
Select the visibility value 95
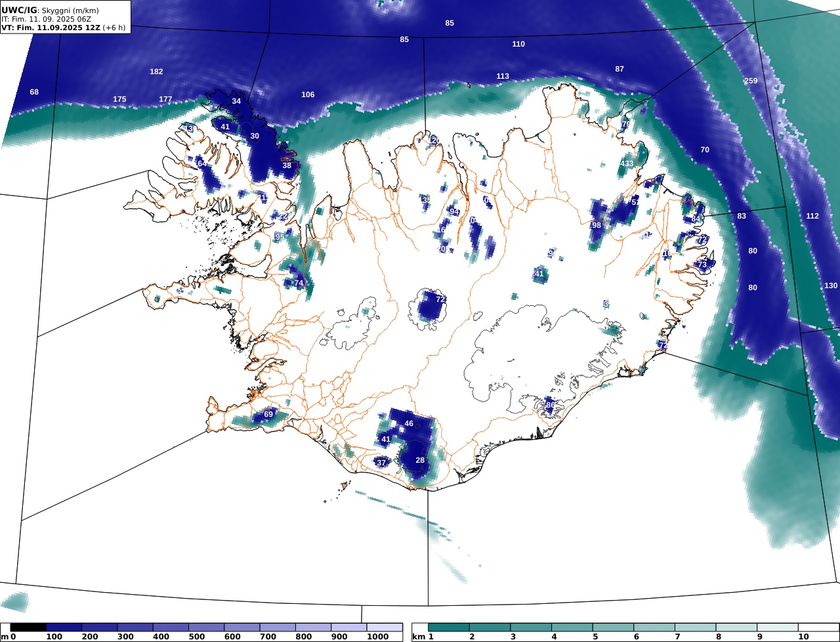[280, 237]
